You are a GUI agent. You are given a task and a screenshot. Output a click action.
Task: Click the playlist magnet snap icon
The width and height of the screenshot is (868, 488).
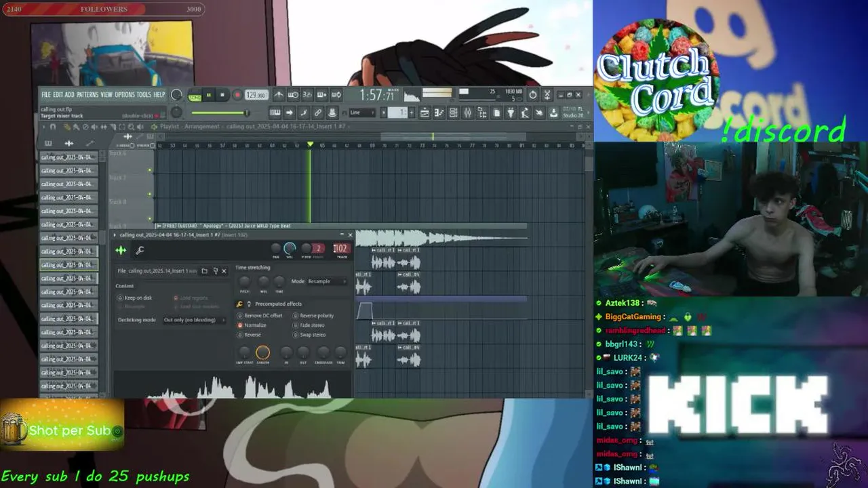pyautogui.click(x=53, y=127)
